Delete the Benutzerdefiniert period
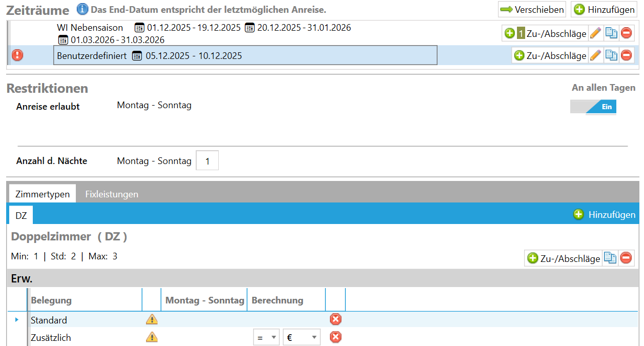 point(626,55)
